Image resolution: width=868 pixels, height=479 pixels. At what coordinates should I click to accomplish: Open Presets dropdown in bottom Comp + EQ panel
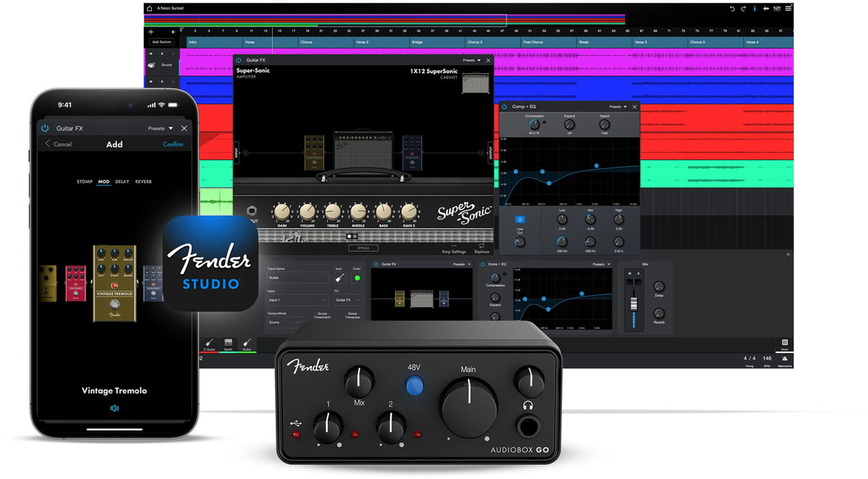click(600, 264)
